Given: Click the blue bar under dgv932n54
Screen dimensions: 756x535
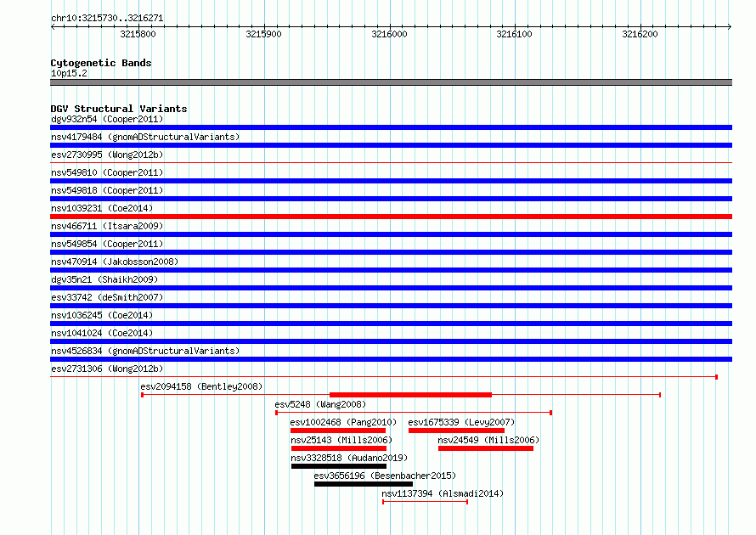Looking at the screenshot, I should (x=391, y=127).
